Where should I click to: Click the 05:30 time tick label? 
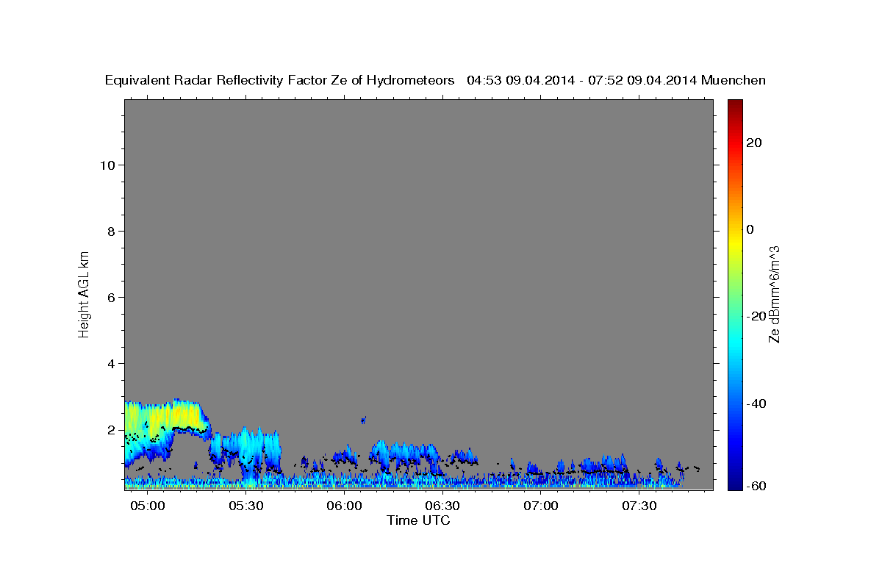[246, 506]
